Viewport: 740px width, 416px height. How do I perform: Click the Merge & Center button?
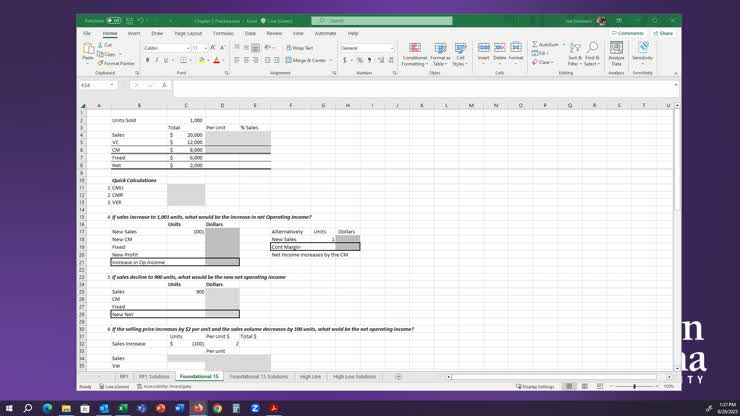click(x=308, y=60)
